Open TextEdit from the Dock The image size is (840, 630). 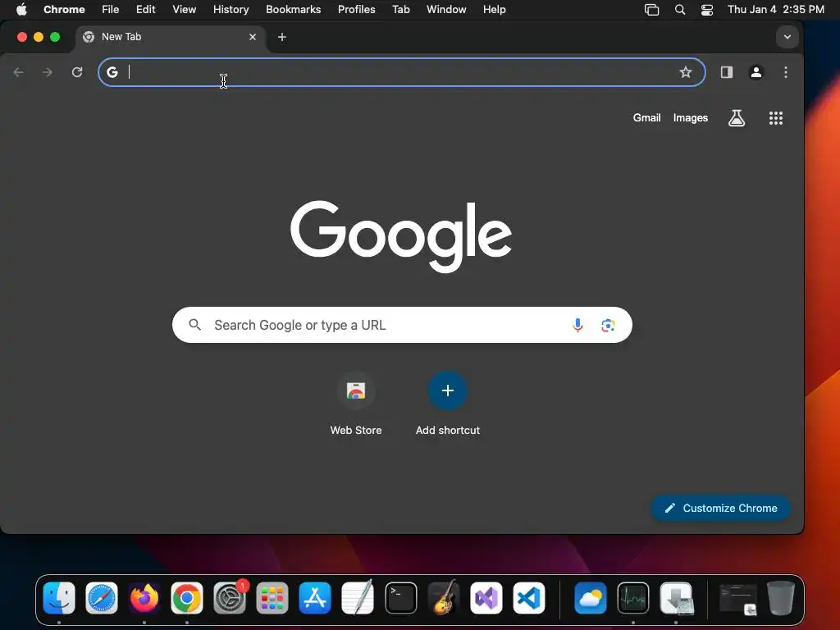(358, 598)
